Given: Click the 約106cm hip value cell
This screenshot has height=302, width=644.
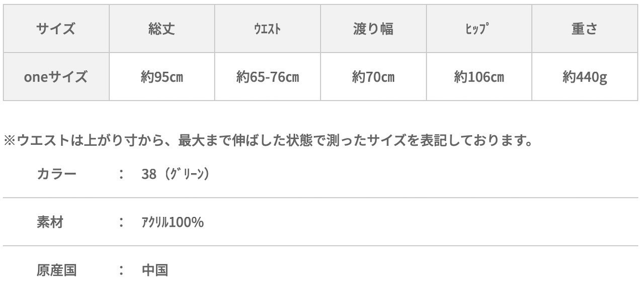Looking at the screenshot, I should click(478, 77).
